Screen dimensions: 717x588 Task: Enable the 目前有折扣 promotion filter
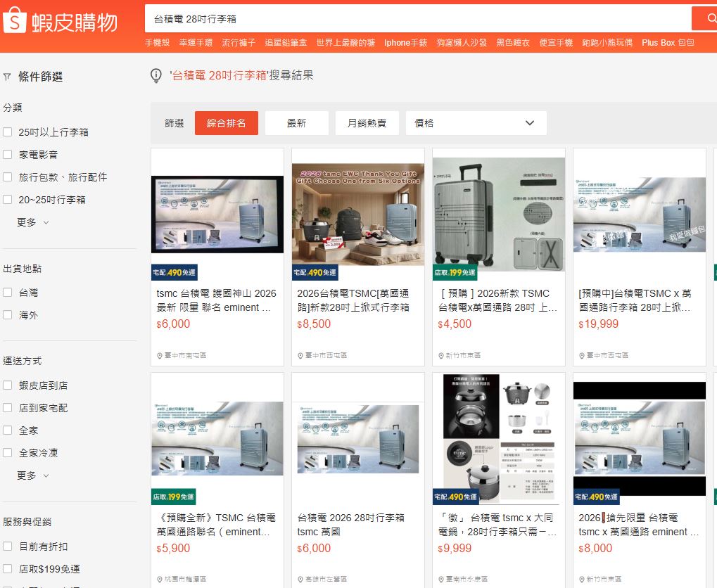(x=8, y=547)
